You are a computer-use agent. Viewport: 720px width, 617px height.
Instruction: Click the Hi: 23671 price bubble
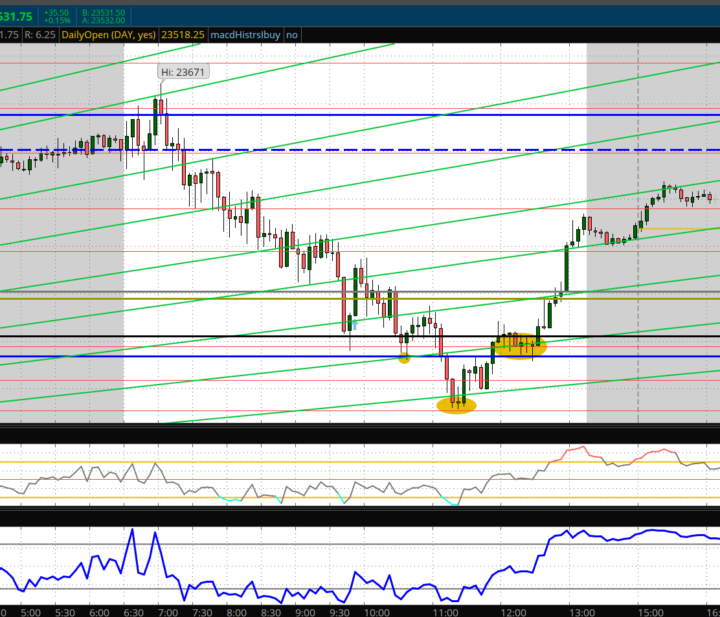point(183,72)
